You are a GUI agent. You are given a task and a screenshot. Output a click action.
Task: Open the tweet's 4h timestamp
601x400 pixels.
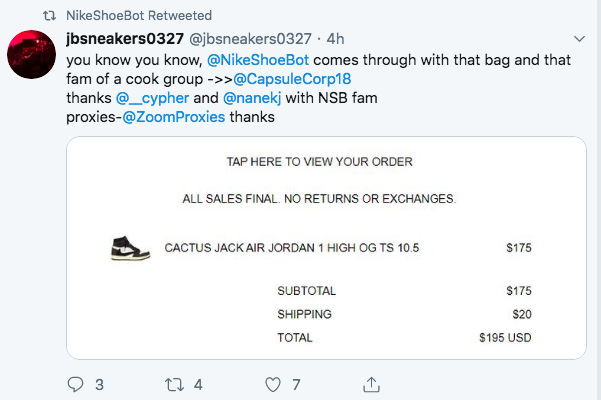pyautogui.click(x=336, y=39)
